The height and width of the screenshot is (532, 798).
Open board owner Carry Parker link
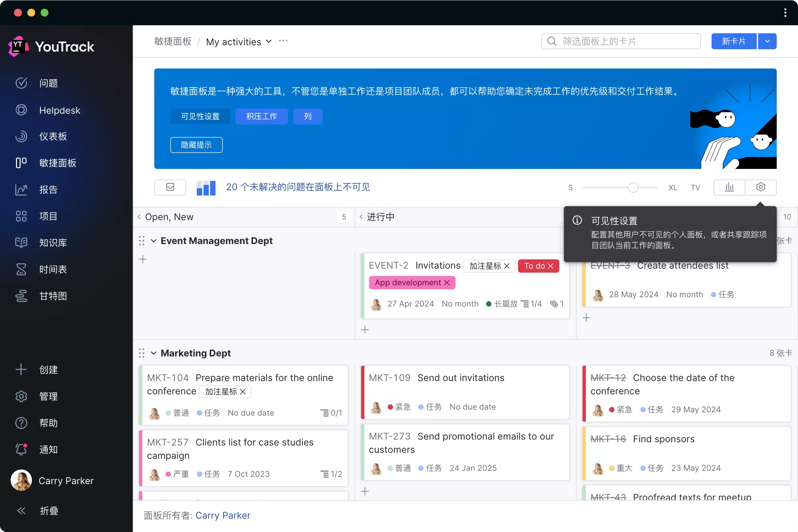(222, 515)
